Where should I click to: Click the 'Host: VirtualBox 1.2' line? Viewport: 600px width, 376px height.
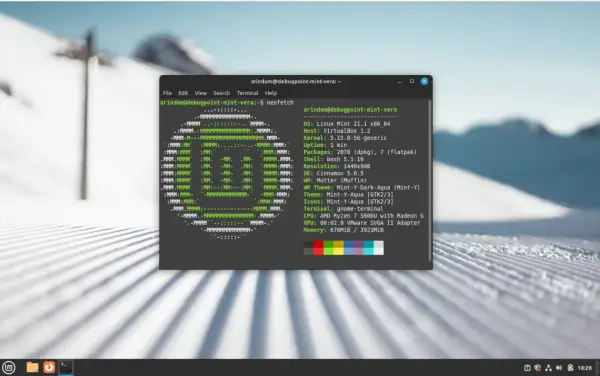pyautogui.click(x=337, y=131)
